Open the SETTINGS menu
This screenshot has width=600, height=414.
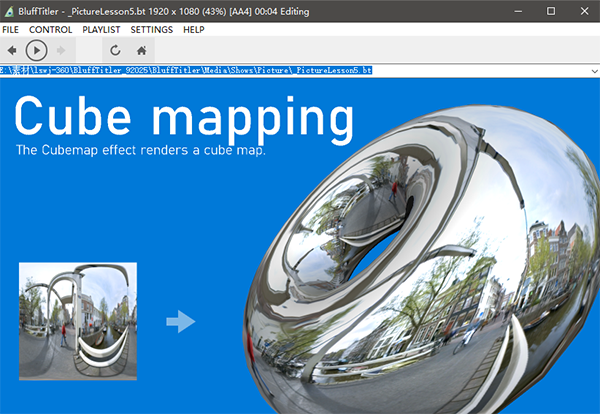point(152,29)
